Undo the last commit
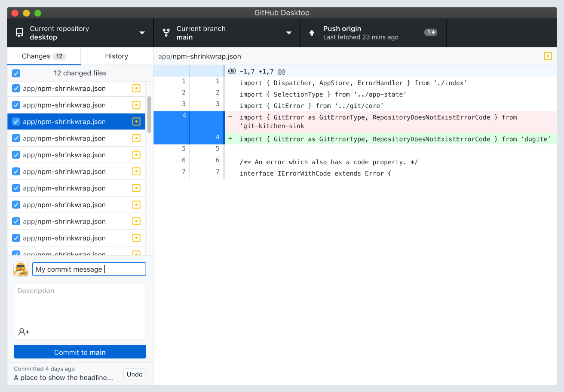Image resolution: width=564 pixels, height=392 pixels. click(x=135, y=374)
